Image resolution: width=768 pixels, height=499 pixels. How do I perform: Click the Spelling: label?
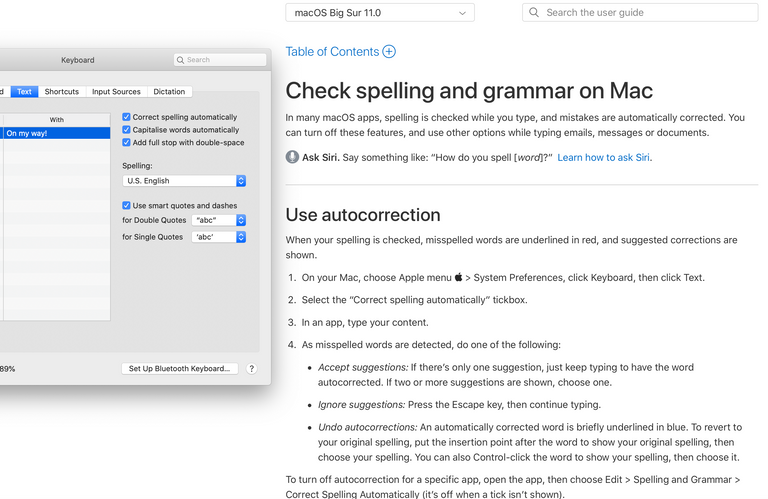[x=137, y=166]
